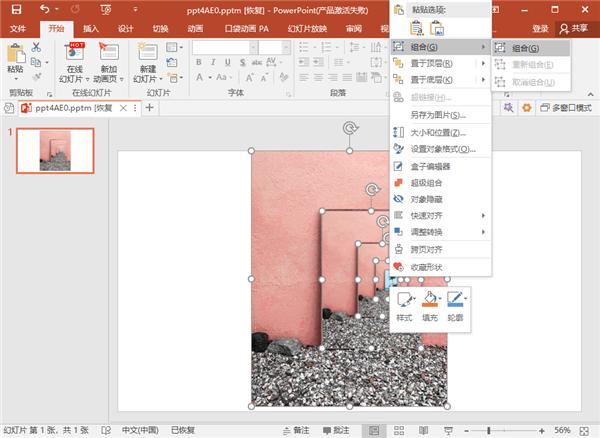Toggle strikethrough abc button
600x438 pixels.
click(x=257, y=62)
